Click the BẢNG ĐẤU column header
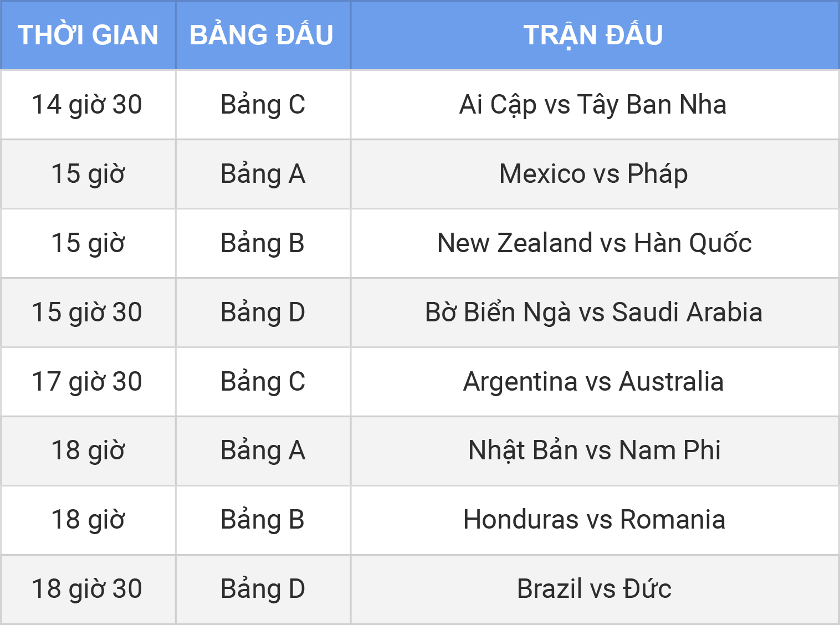Viewport: 840px width, 625px height. pyautogui.click(x=263, y=35)
